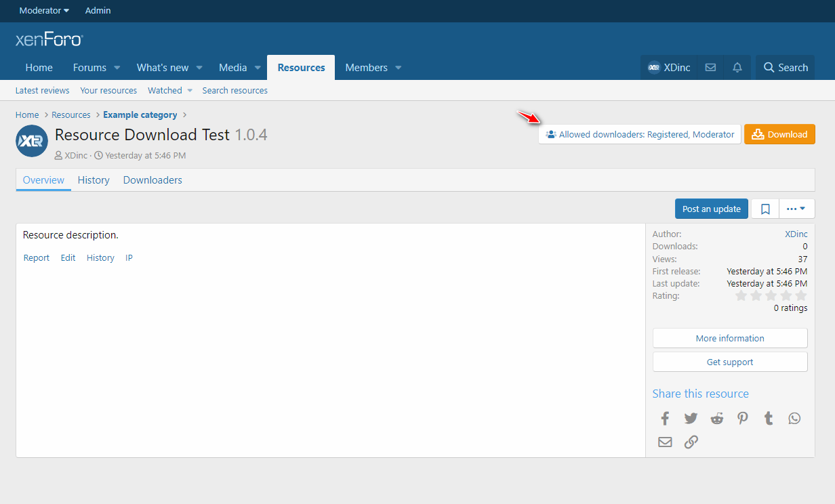
Task: Toggle bookmark for this resource
Action: (x=765, y=209)
